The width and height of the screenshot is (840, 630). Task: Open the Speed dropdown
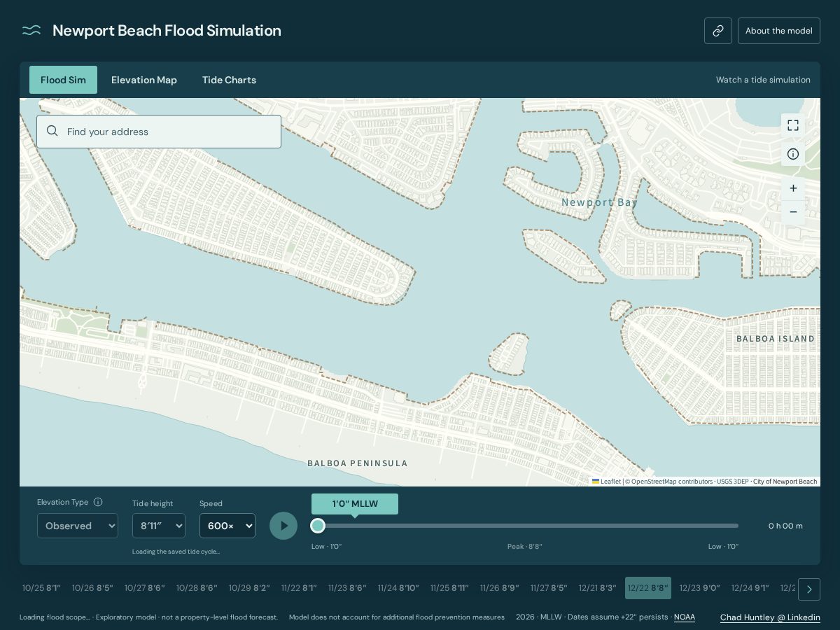pyautogui.click(x=227, y=526)
